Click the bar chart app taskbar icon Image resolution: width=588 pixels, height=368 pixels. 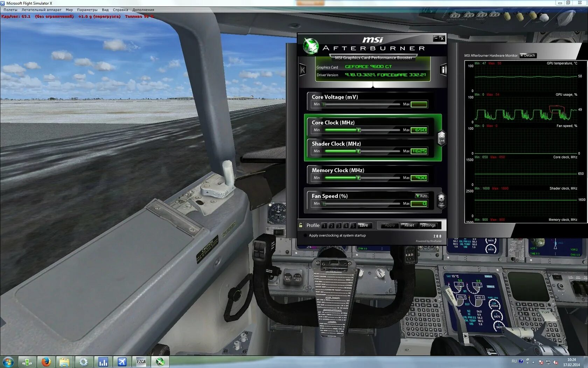[103, 362]
